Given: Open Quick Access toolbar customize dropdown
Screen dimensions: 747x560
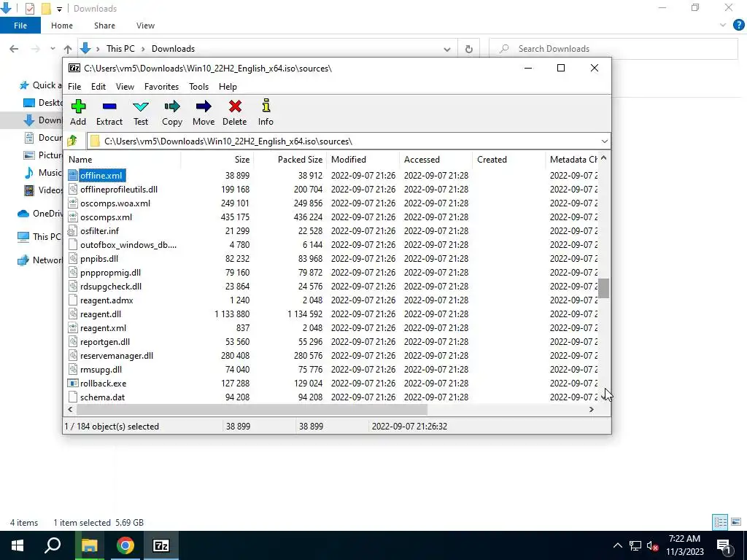Looking at the screenshot, I should tap(59, 9).
